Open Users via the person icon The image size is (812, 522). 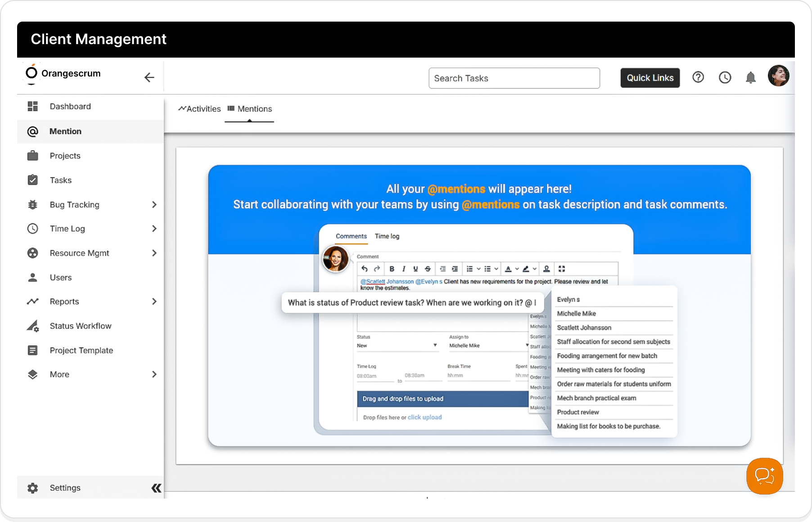[32, 278]
